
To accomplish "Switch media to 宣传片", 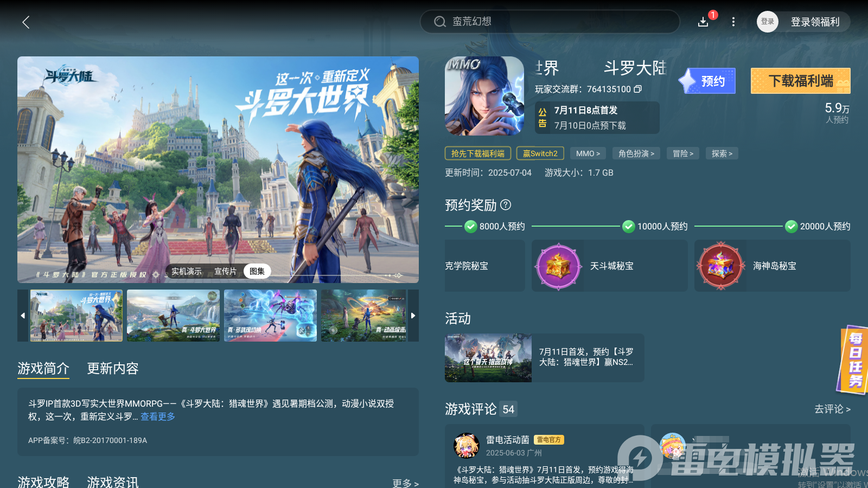I will click(x=225, y=271).
